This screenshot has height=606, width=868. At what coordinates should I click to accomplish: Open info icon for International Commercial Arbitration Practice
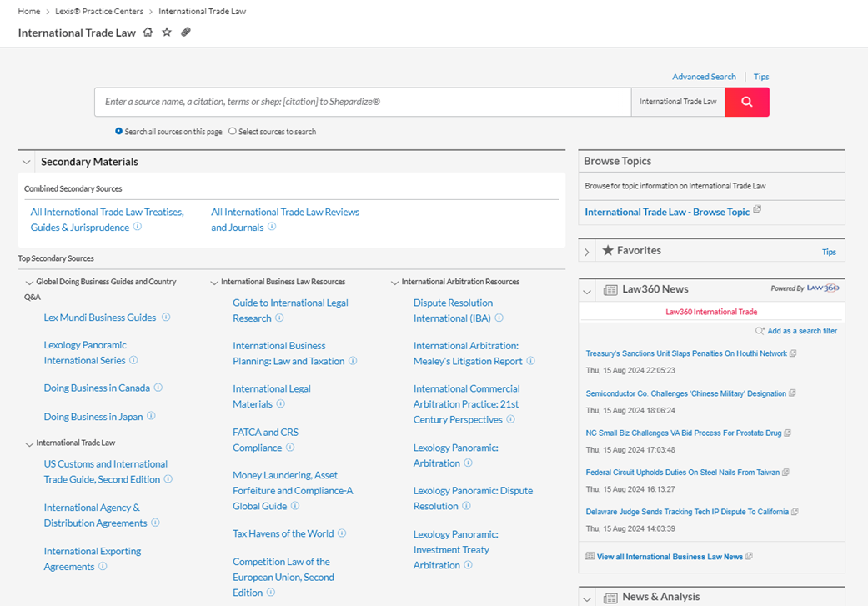(510, 419)
